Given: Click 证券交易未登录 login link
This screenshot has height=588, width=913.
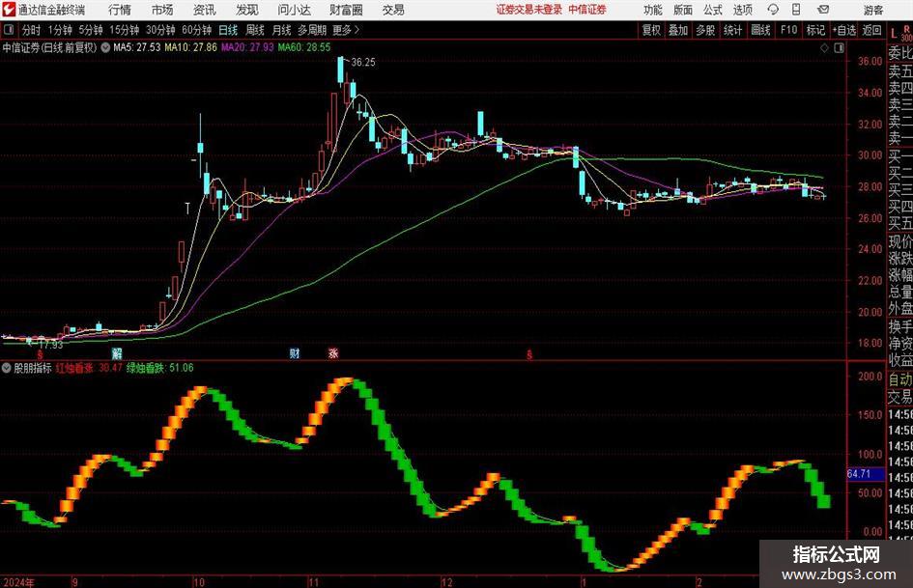Looking at the screenshot, I should click(529, 10).
